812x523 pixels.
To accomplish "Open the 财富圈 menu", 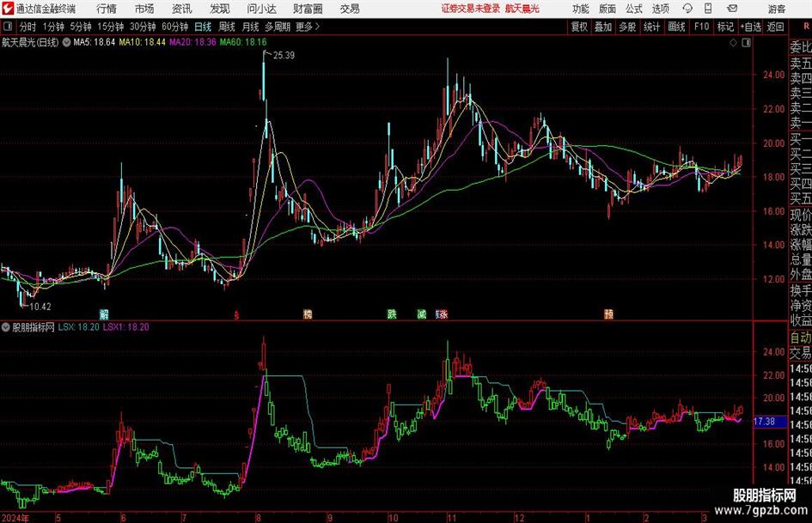I will pyautogui.click(x=308, y=9).
